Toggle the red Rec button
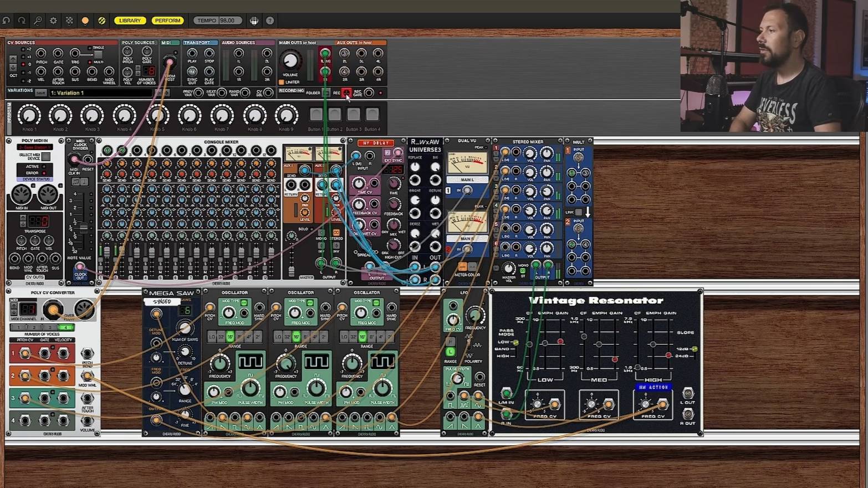 tap(346, 93)
